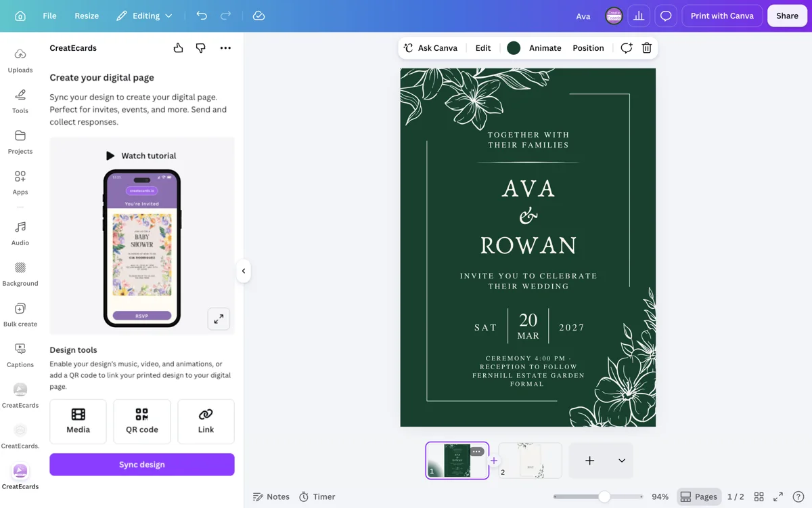Open Bulk create in the sidebar

(x=20, y=314)
